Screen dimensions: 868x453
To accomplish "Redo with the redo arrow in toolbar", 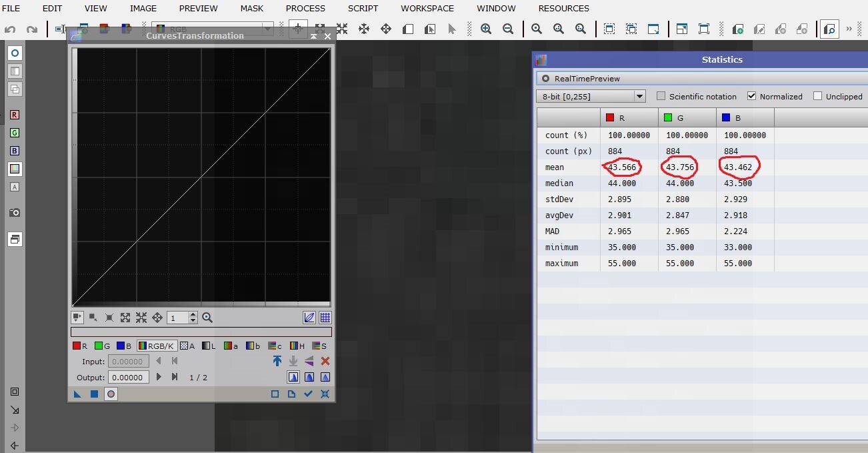I will click(x=31, y=29).
